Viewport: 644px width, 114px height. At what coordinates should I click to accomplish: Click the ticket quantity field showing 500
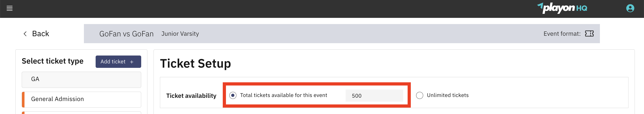pyautogui.click(x=374, y=96)
